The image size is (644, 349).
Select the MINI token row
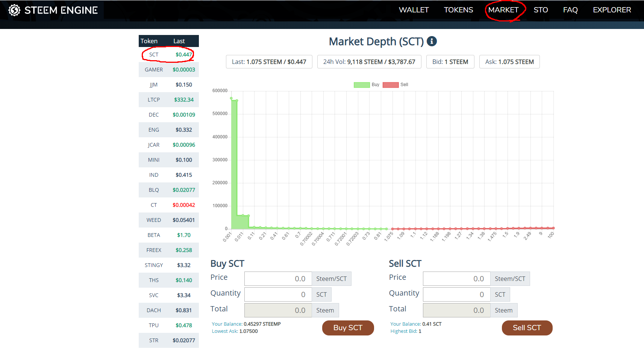169,160
